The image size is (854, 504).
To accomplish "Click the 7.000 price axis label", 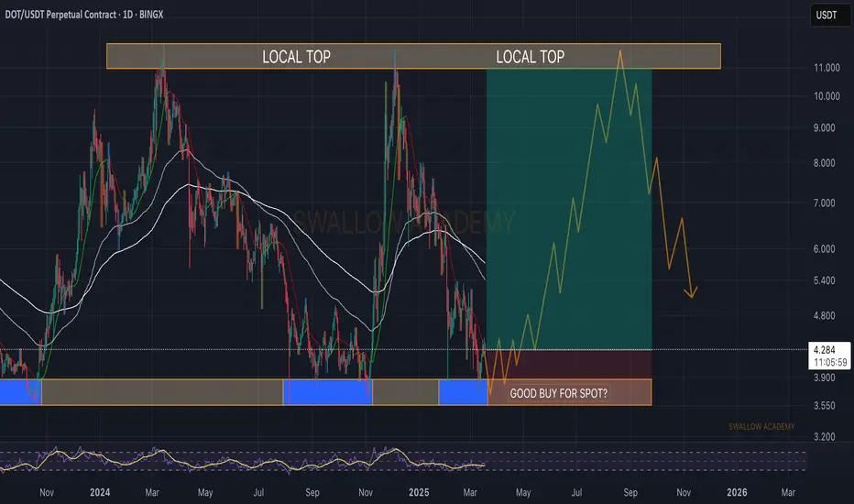I will click(x=825, y=203).
